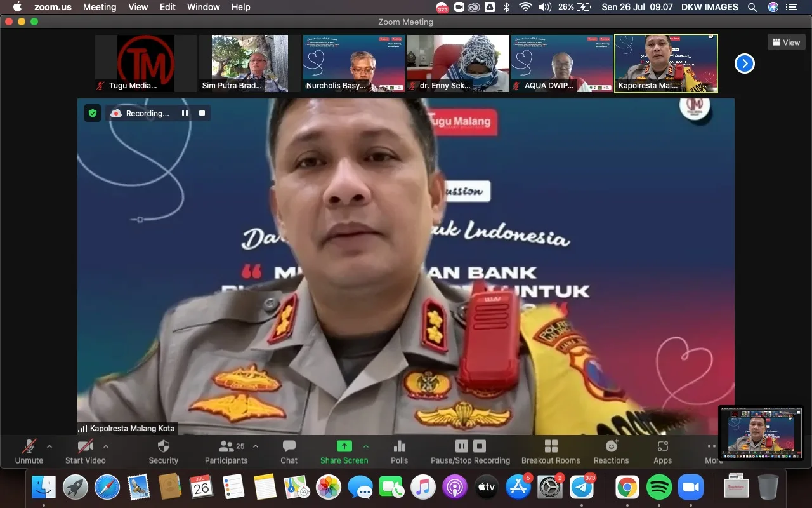This screenshot has width=812, height=508.
Task: Select the Kapolresta Mal... participant thumbnail
Action: pyautogui.click(x=666, y=63)
